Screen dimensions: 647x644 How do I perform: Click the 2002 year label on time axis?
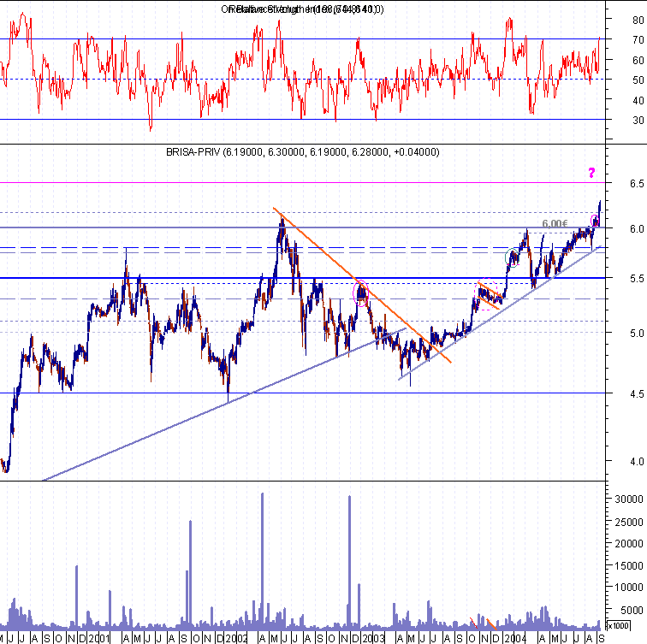tap(237, 639)
